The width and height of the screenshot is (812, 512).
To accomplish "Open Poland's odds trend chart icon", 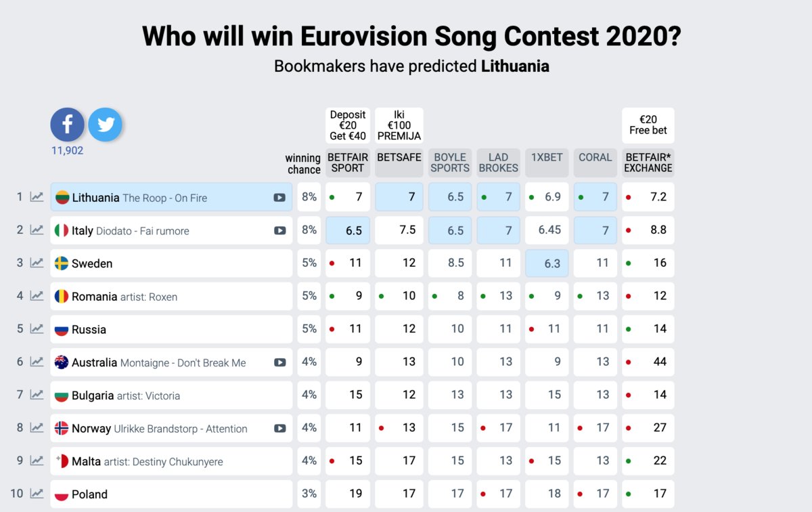I will coord(37,494).
